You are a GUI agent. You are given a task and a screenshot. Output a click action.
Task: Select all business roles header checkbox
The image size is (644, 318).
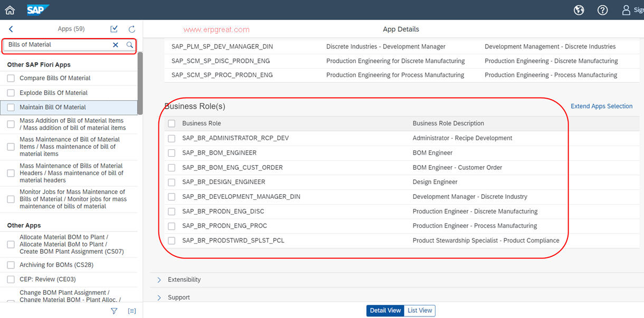click(172, 123)
